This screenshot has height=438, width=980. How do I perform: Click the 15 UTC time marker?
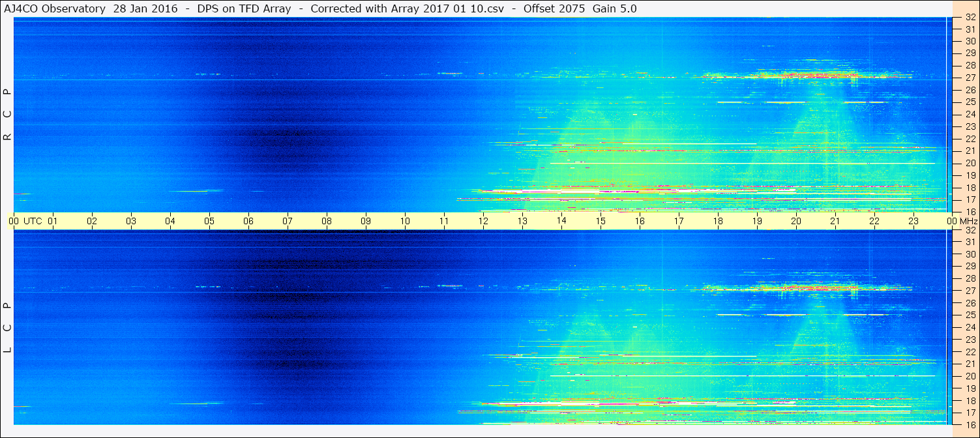tap(601, 221)
